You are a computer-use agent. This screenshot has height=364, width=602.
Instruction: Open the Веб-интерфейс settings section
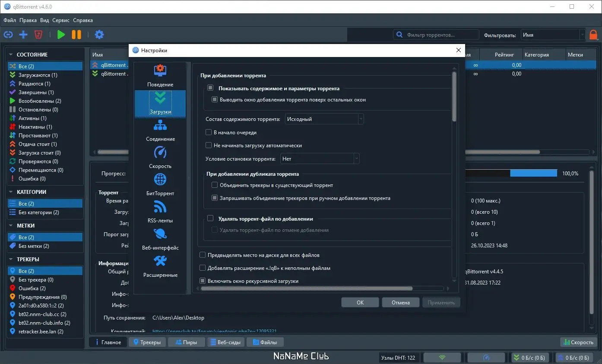point(160,240)
